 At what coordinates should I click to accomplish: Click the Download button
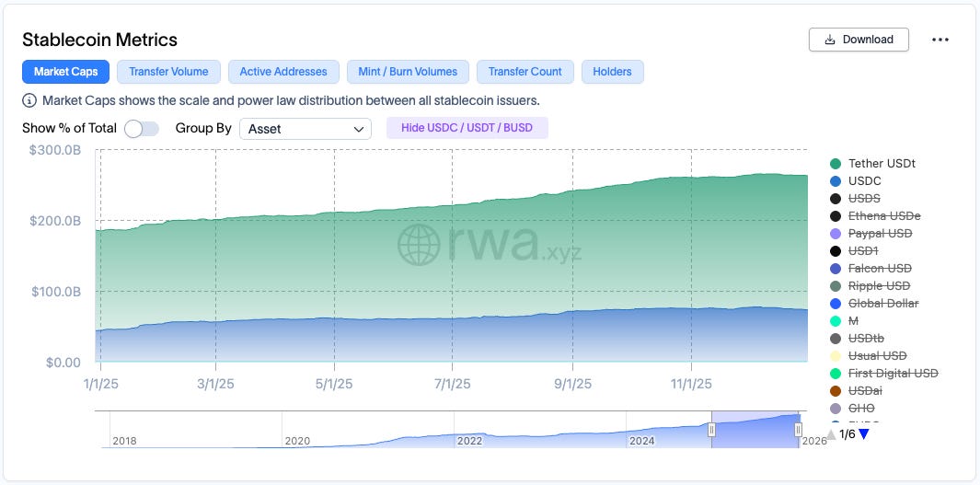(859, 40)
